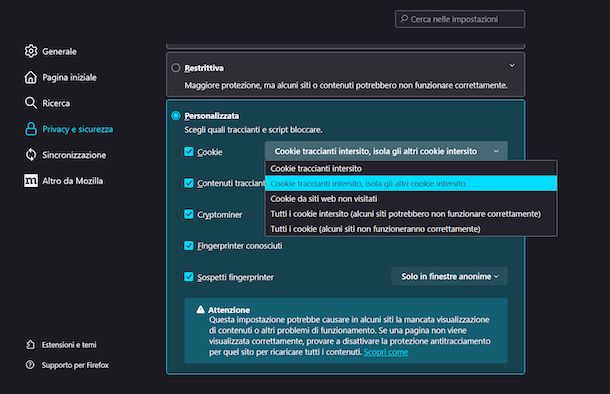
Task: Uncheck Sospetti fingerprinter checkbox
Action: coord(189,277)
